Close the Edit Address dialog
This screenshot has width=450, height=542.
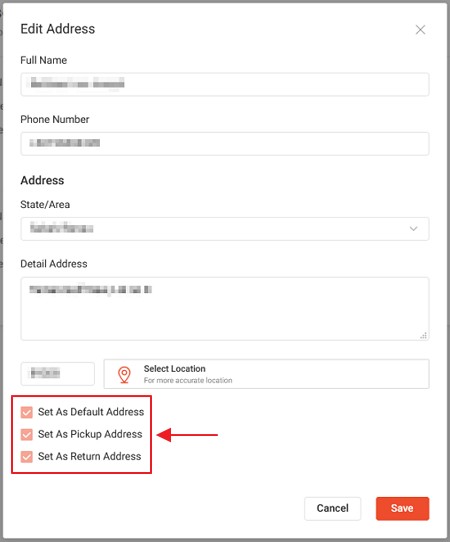coord(420,30)
